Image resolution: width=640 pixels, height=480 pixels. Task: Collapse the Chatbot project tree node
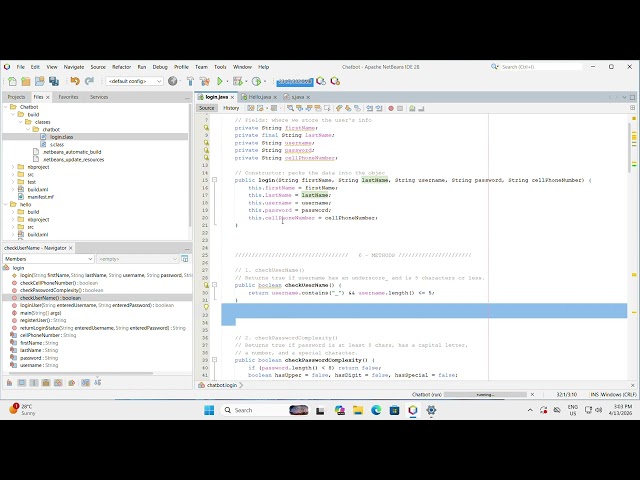5,107
